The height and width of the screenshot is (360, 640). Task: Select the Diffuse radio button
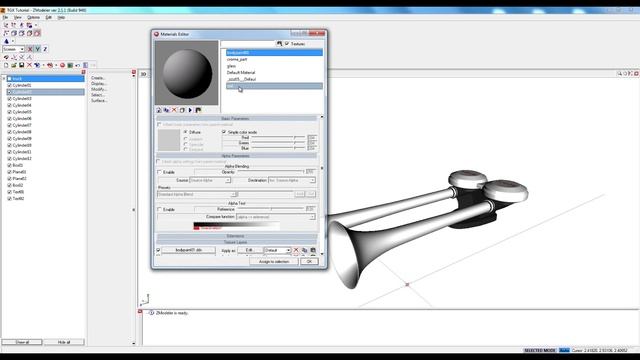[x=186, y=132]
